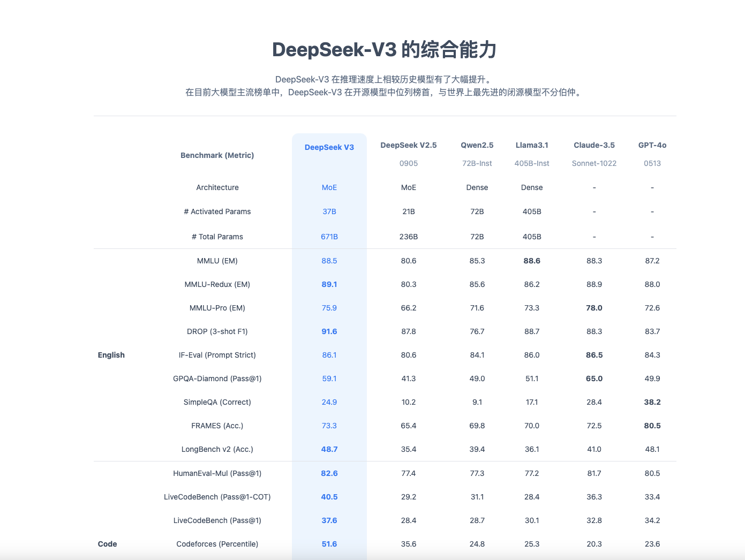745x560 pixels.
Task: Click the "24.9" SimpleQA score
Action: coord(329,402)
